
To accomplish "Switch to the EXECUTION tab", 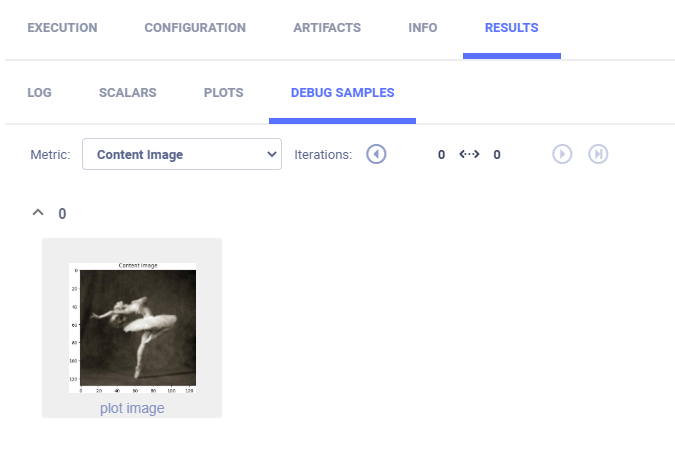I will click(62, 27).
